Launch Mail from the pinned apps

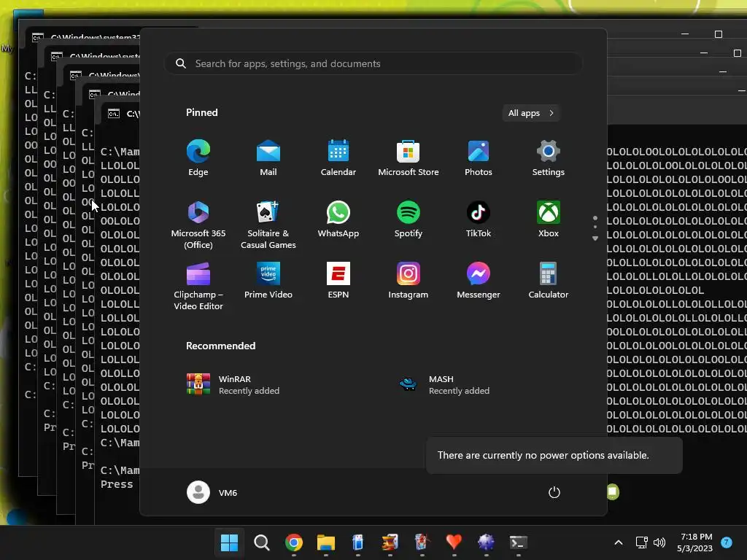268,158
